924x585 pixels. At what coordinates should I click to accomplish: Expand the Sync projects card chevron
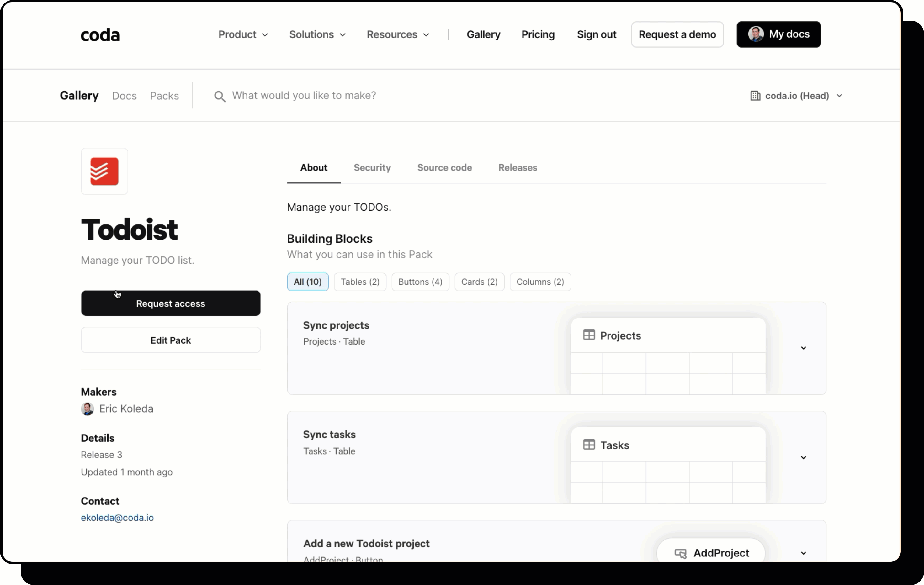click(803, 348)
